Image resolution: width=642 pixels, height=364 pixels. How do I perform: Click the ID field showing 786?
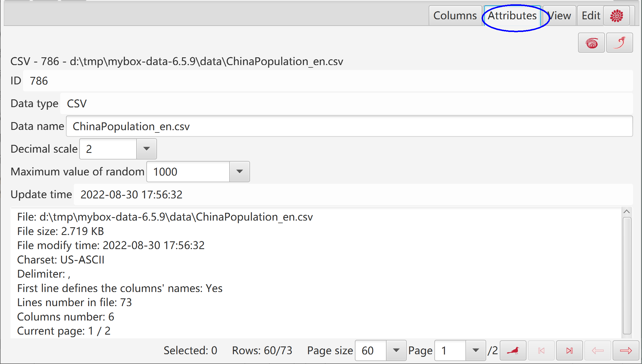point(328,81)
